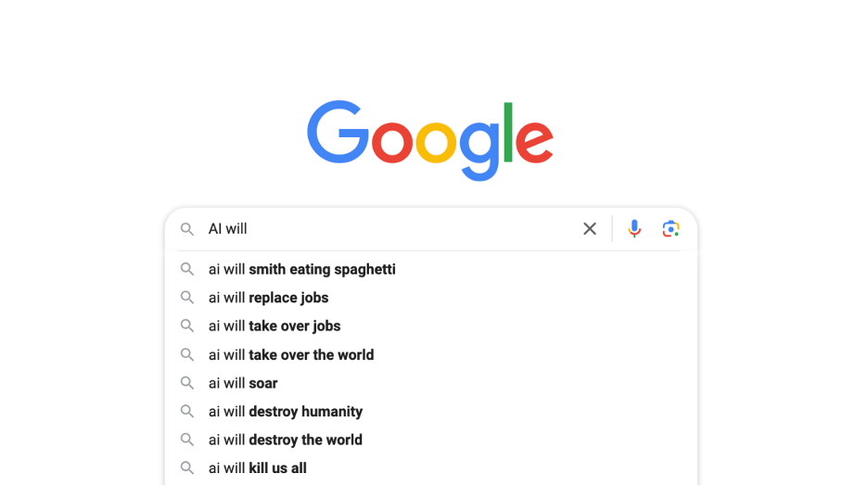
Task: Click magnifier icon beside "take over the world"
Action: 187,355
